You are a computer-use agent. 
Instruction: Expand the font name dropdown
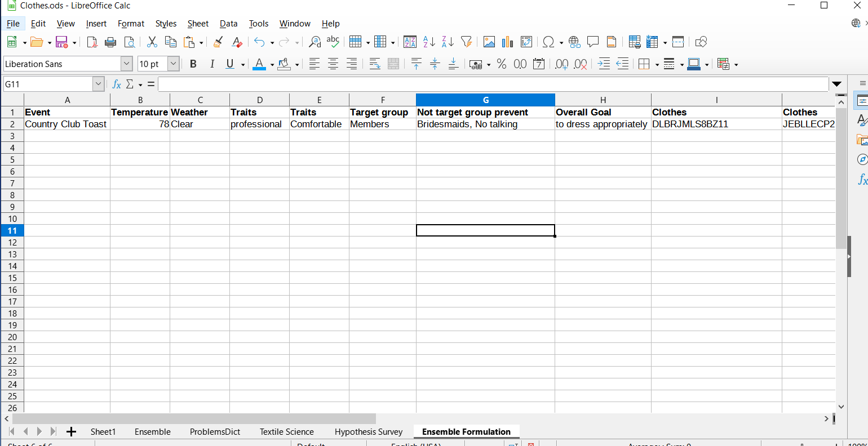127,64
